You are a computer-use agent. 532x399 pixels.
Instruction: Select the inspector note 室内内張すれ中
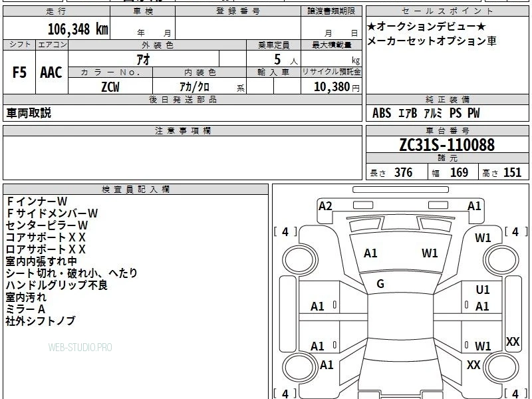[x=41, y=261]
